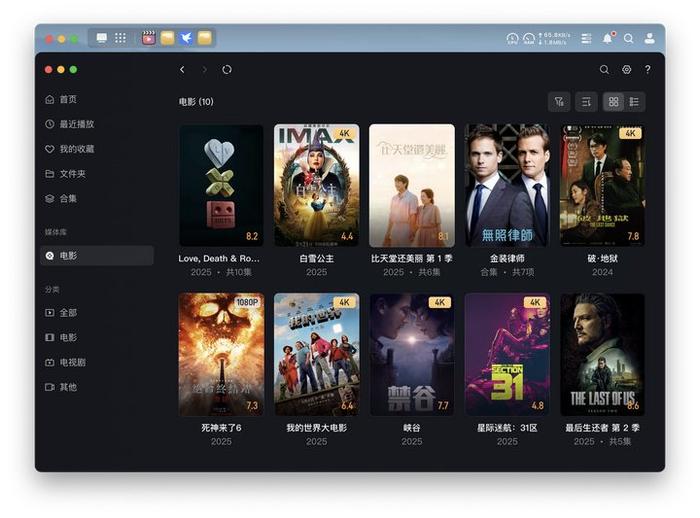Open 我的世界大电影 poster
Viewport: 700px width, 518px height.
point(317,355)
